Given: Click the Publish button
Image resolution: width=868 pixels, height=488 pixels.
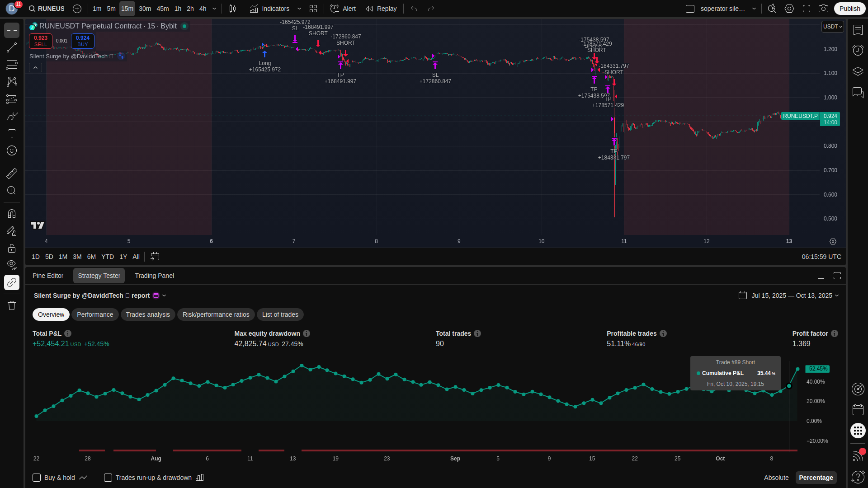Looking at the screenshot, I should 849,9.
